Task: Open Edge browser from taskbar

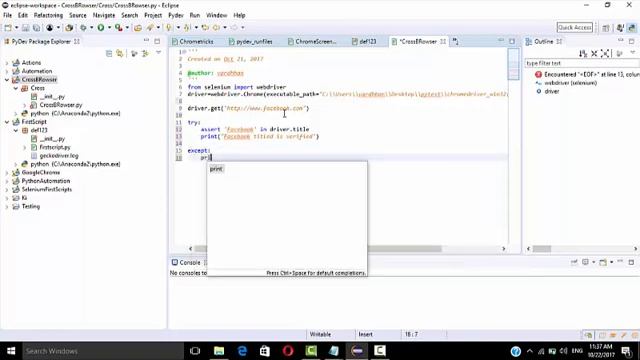Action: [242, 351]
